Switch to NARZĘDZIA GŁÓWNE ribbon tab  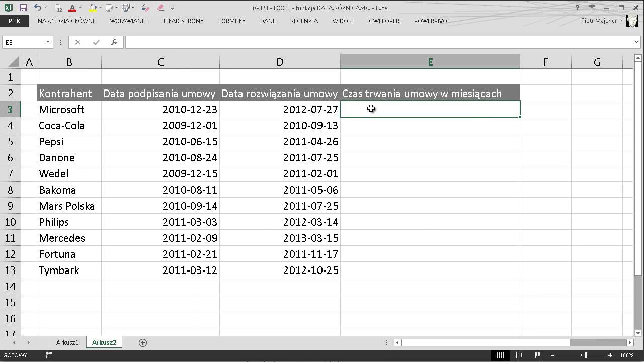coord(66,21)
